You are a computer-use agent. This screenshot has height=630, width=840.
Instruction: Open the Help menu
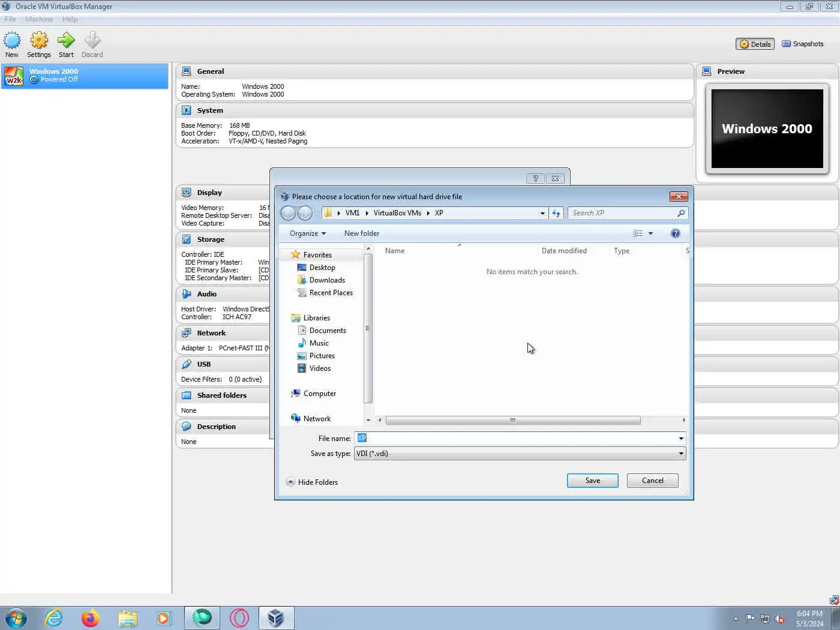click(x=70, y=19)
